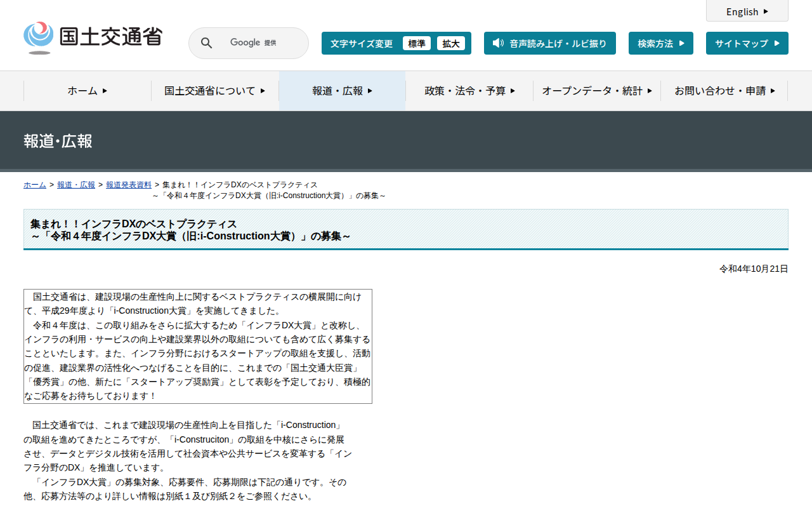The height and width of the screenshot is (508, 812).
Task: Open the 検索方法 page
Action: click(661, 43)
